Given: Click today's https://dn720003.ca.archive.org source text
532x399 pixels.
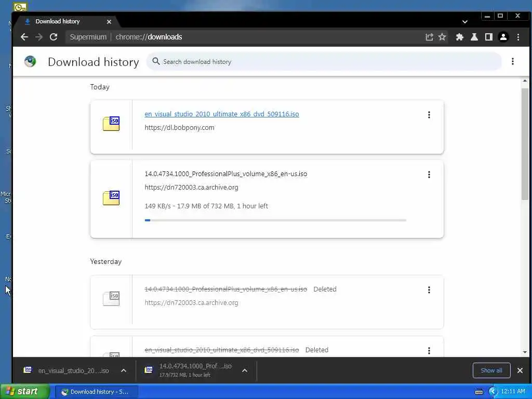Looking at the screenshot, I should (191, 187).
